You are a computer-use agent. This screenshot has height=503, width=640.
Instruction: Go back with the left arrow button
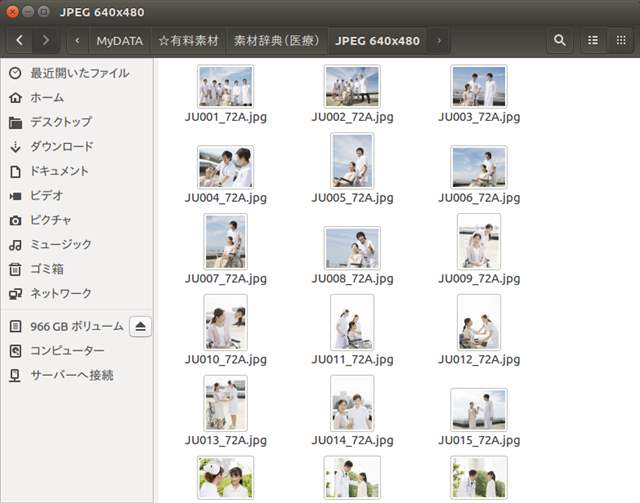coord(19,40)
